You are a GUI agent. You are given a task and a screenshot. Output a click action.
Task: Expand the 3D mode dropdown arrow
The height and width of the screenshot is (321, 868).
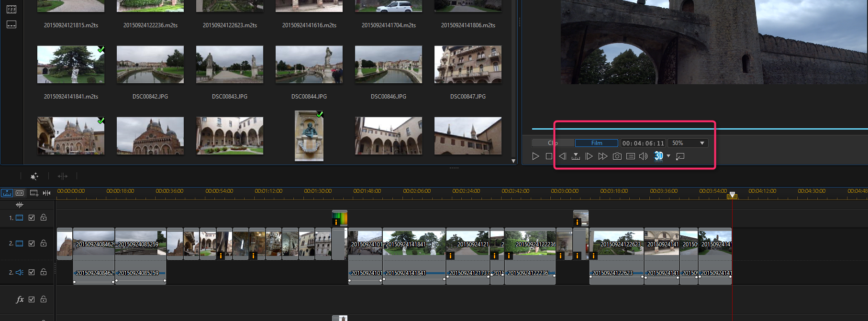coord(668,156)
